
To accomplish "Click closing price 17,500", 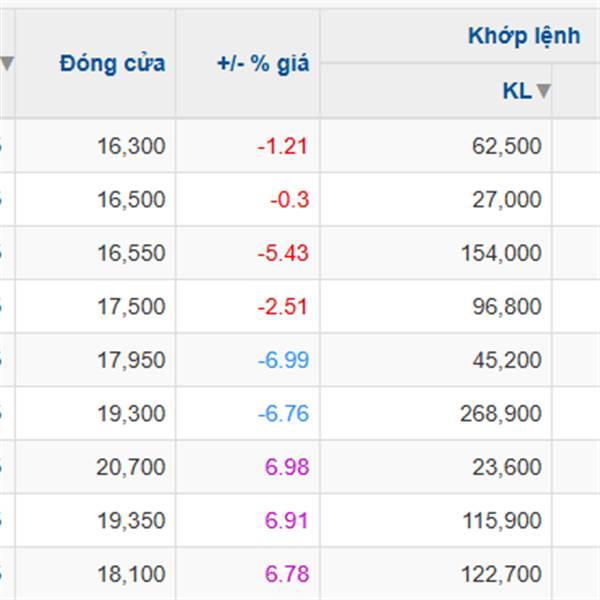I will [131, 307].
